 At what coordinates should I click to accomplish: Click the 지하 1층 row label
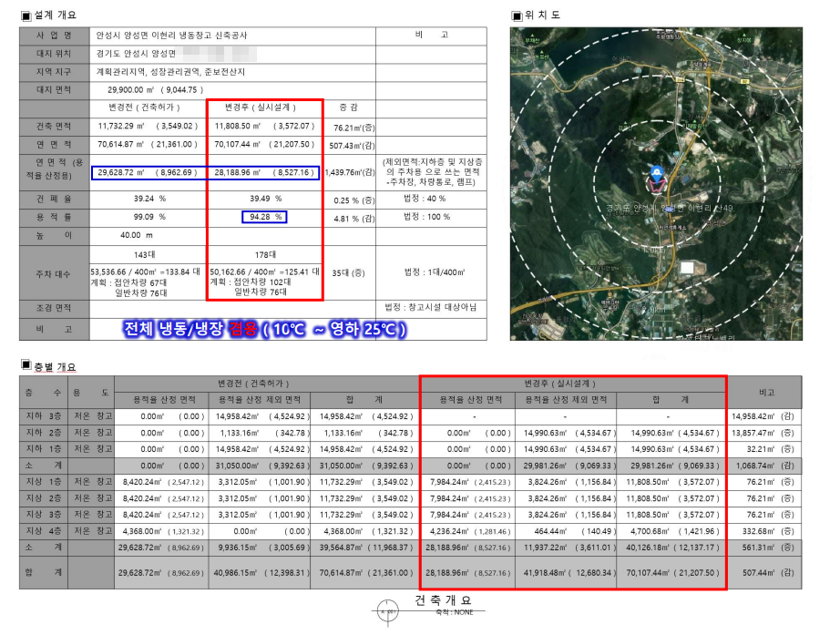(44, 449)
